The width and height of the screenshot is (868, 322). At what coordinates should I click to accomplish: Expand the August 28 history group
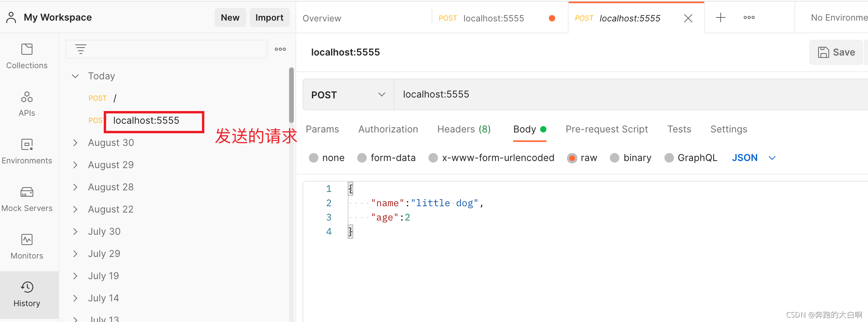(75, 187)
